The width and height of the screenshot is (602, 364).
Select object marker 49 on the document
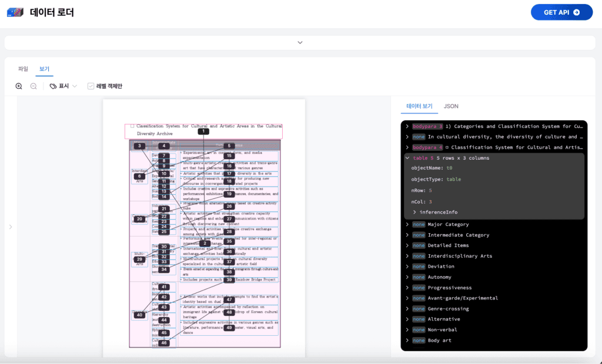(x=229, y=328)
